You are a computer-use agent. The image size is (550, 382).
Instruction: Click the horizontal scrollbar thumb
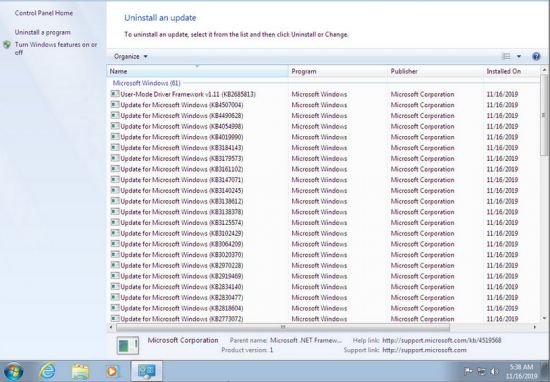click(283, 327)
